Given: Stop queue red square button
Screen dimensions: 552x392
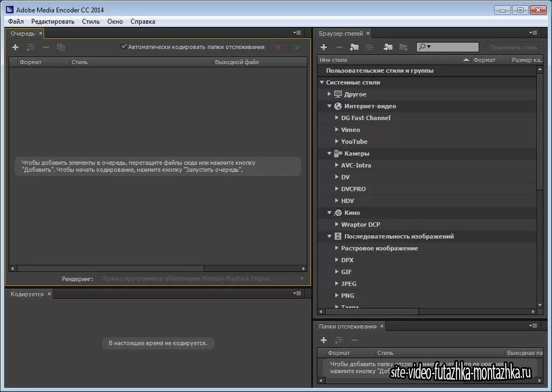Looking at the screenshot, I should (x=278, y=47).
